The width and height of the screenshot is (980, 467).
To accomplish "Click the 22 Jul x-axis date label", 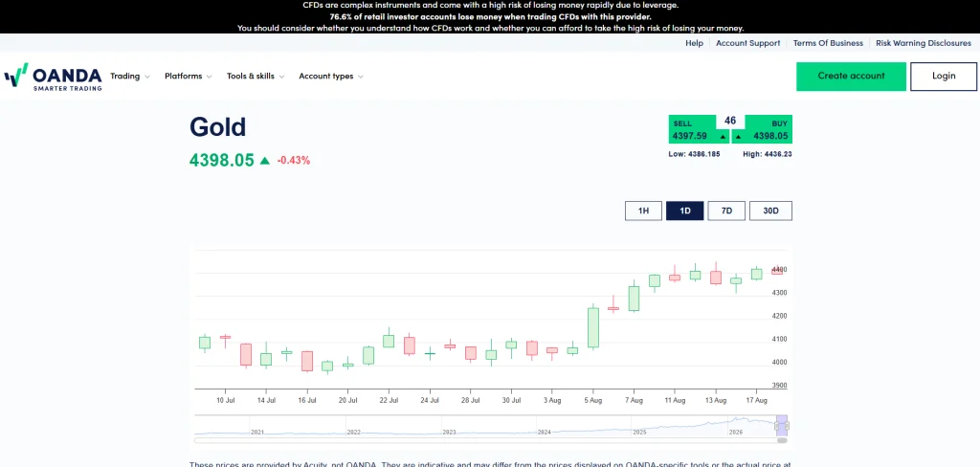I will [389, 400].
